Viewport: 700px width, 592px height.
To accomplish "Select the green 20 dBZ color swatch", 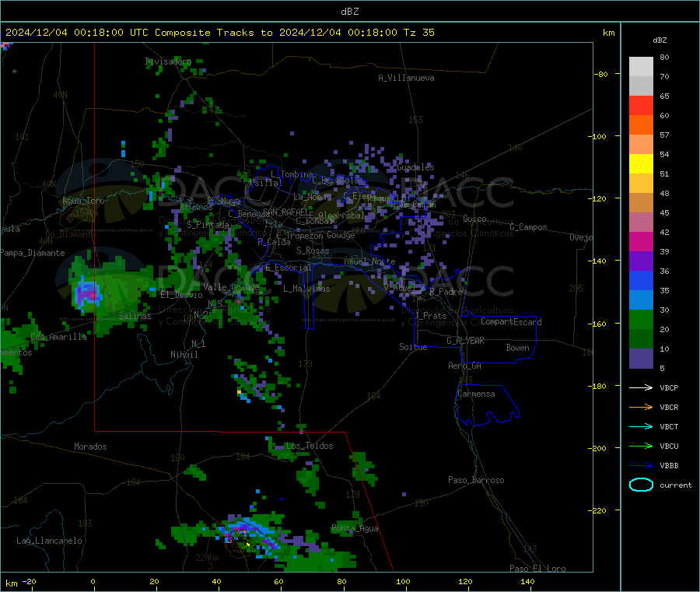I will [x=641, y=319].
